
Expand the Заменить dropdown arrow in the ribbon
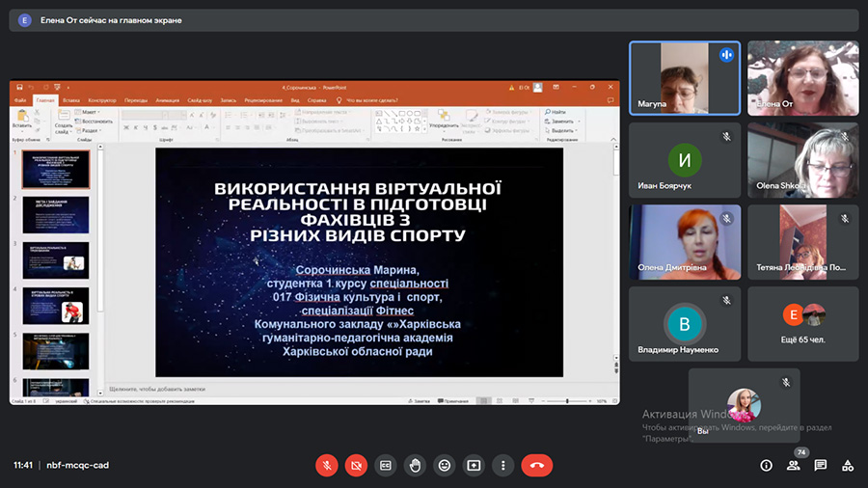tap(578, 122)
